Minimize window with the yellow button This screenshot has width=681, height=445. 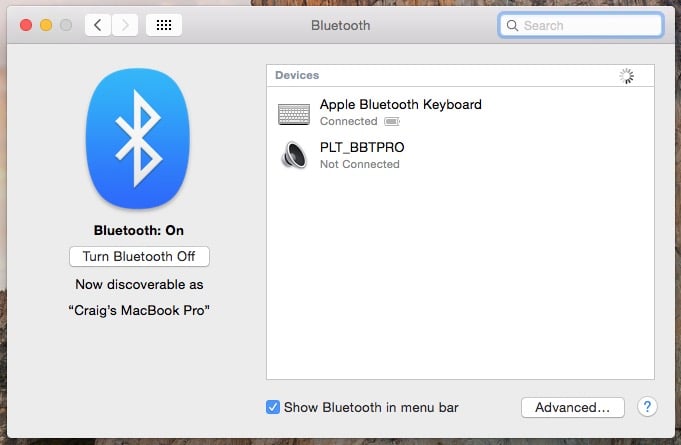[x=46, y=25]
